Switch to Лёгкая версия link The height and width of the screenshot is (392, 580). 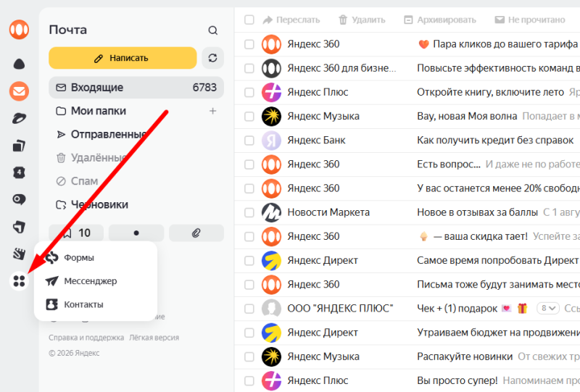(x=154, y=338)
